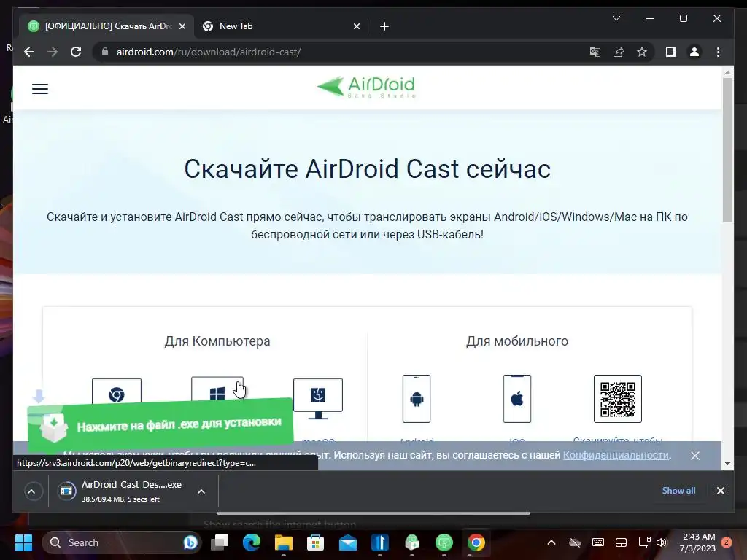
Task: Open a new browser tab
Action: click(x=384, y=26)
